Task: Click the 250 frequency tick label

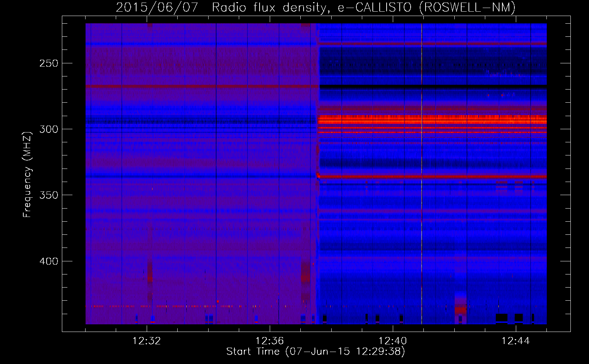Action: (49, 63)
